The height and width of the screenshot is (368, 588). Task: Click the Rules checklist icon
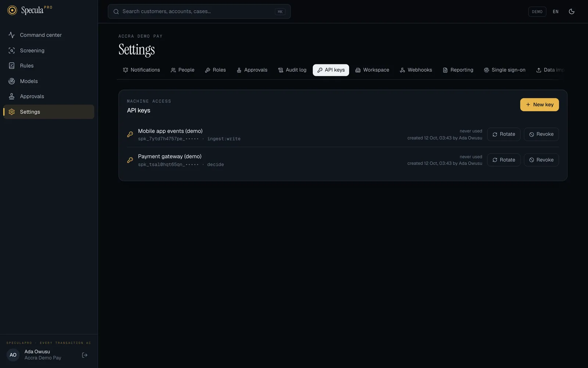[12, 66]
